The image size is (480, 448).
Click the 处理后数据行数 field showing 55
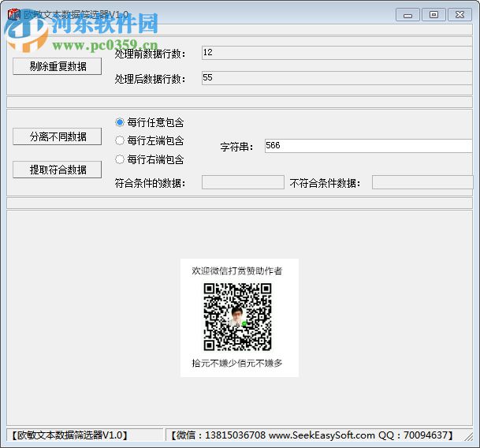pyautogui.click(x=337, y=78)
